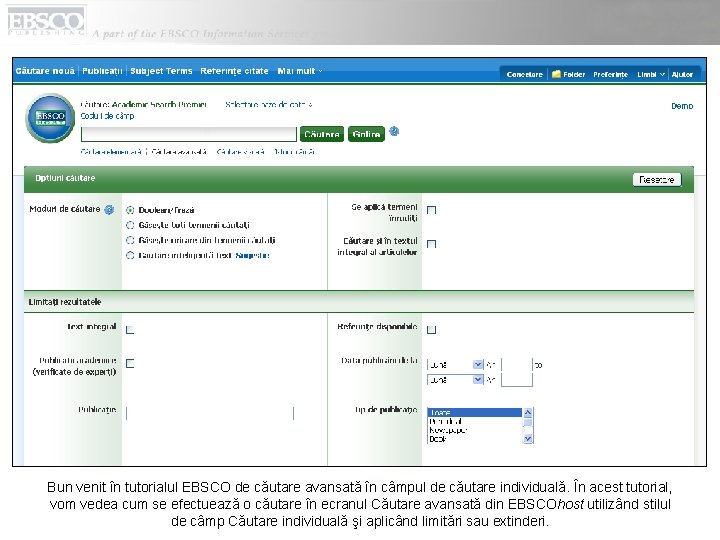Screen dimensions: 720x540
Task: Open Căutare nouă in top navigation
Action: tap(45, 71)
